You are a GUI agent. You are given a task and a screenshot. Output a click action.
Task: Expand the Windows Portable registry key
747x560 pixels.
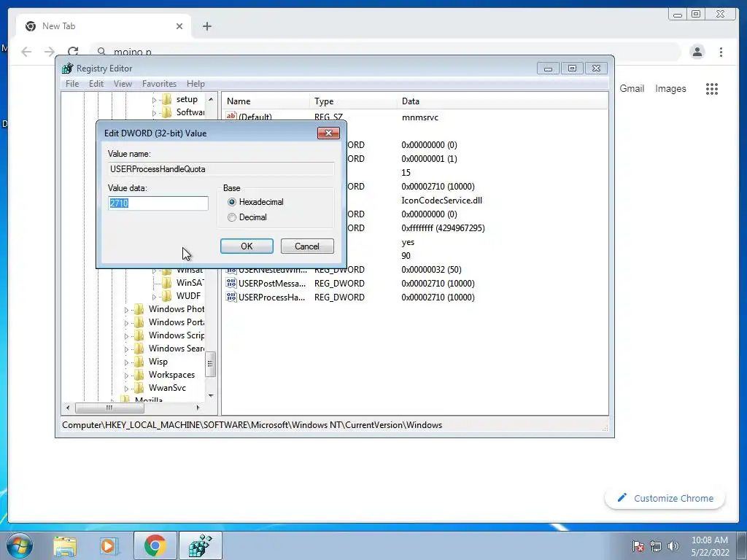(x=126, y=323)
